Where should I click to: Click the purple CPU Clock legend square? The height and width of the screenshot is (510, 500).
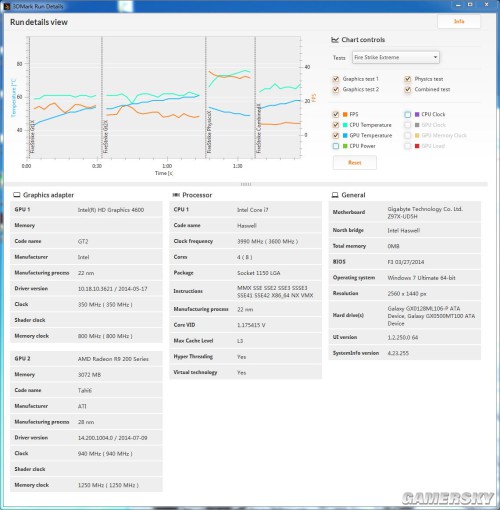point(417,114)
